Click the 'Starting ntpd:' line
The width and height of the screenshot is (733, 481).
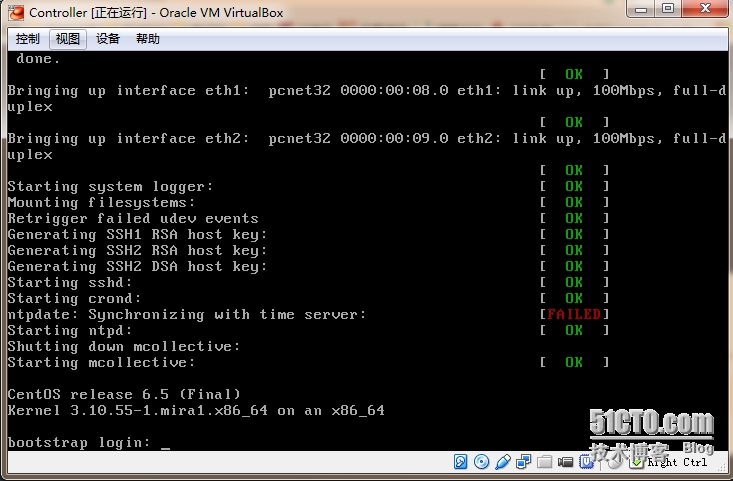[70, 330]
